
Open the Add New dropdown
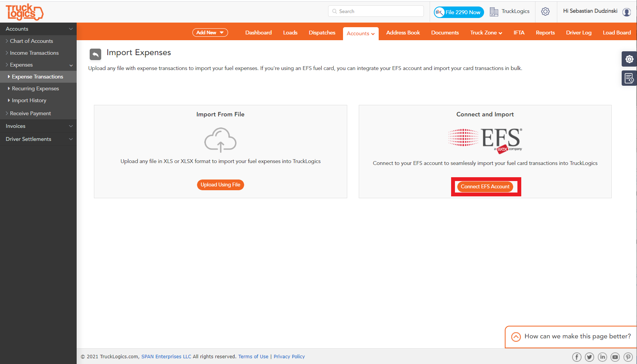click(x=210, y=33)
